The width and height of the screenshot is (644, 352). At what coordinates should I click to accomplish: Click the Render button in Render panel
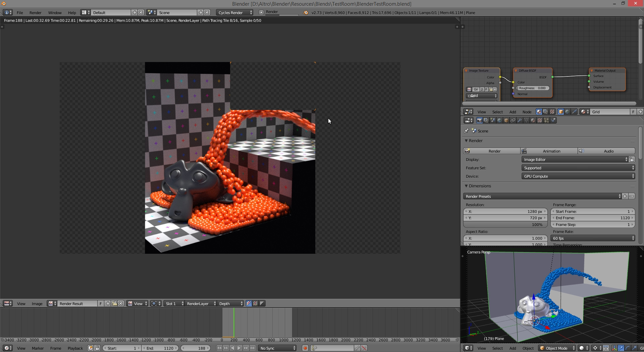(x=492, y=151)
